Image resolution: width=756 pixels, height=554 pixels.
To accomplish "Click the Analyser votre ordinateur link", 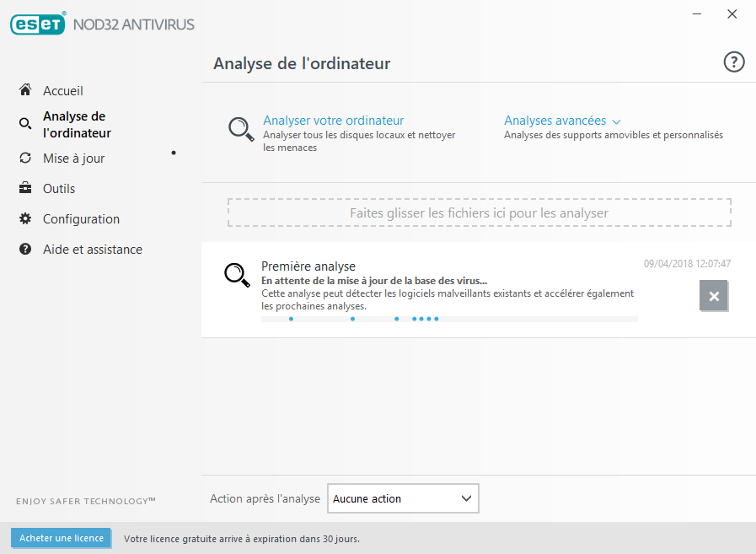I will click(333, 121).
